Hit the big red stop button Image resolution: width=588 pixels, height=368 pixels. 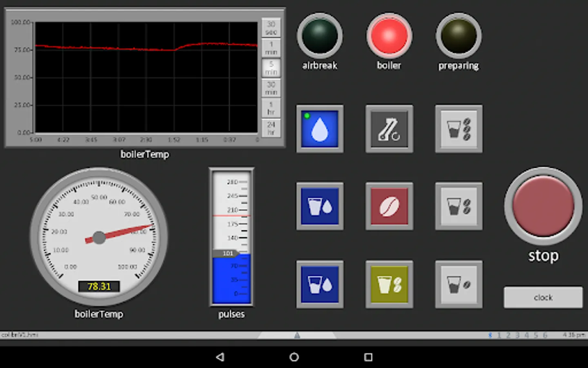pos(543,206)
